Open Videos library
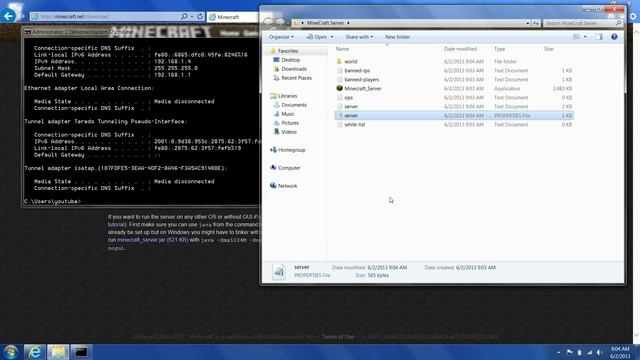640x360 pixels. coord(289,132)
